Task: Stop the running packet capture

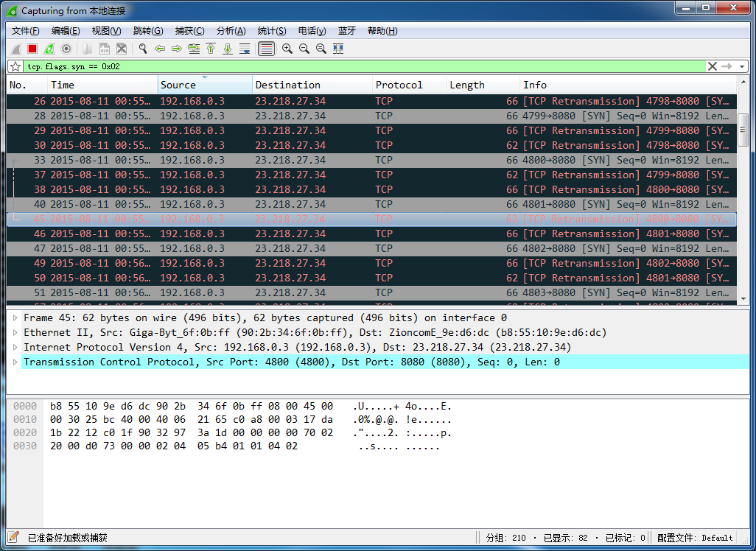Action: point(32,49)
